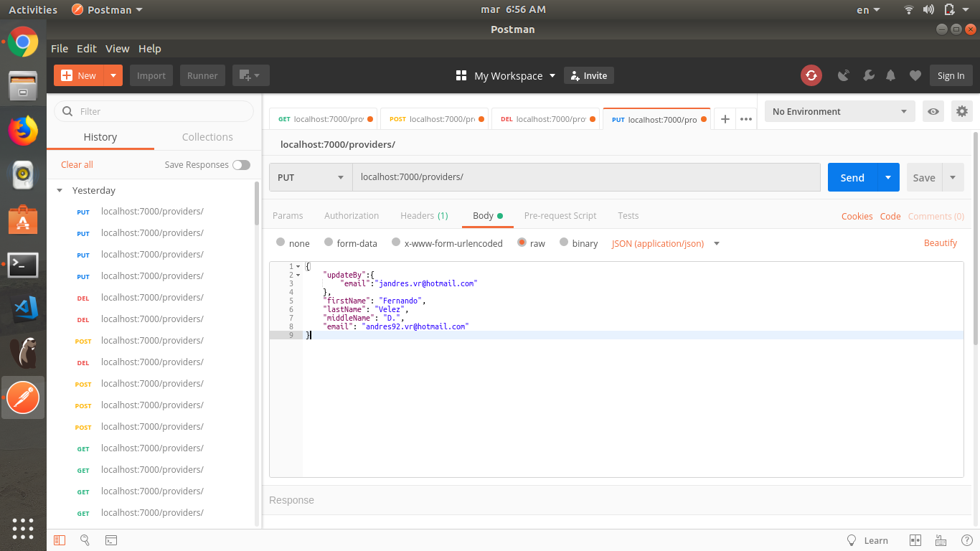Open the New button dropdown arrow

[113, 75]
